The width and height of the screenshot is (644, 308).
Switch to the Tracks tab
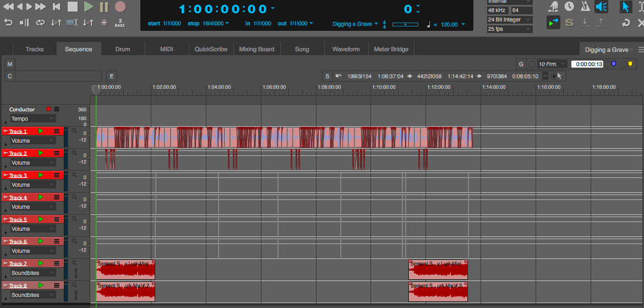[x=35, y=49]
